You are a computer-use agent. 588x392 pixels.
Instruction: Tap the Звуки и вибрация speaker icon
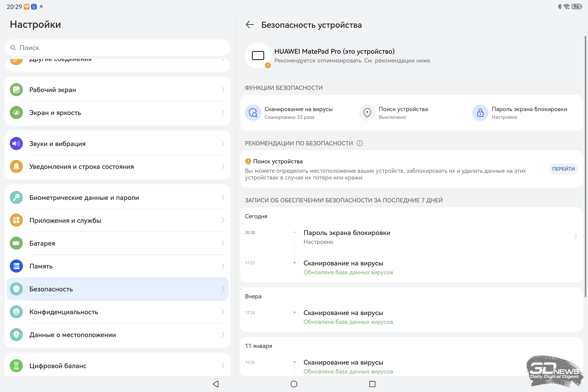point(16,144)
